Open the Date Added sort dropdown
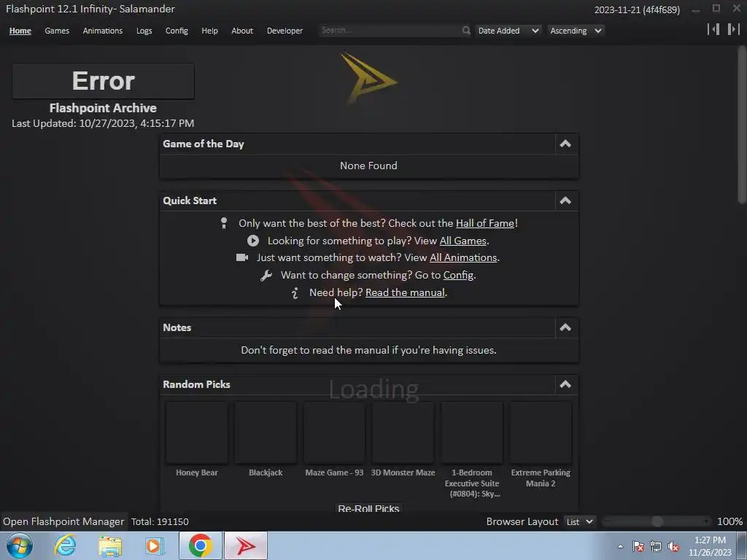 (508, 31)
